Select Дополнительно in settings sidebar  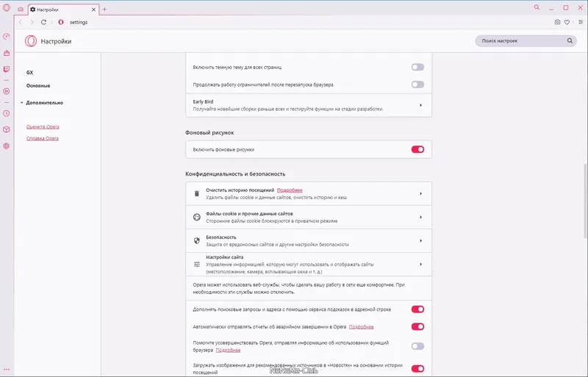coord(44,103)
